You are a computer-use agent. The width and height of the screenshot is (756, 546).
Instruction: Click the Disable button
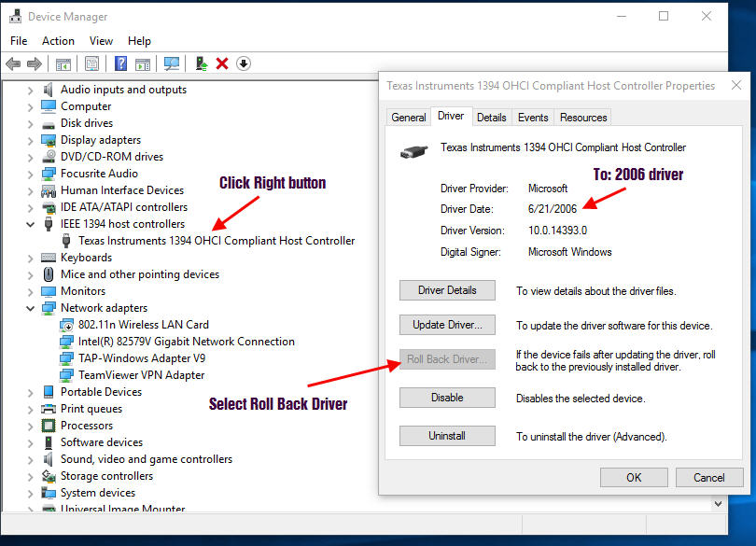(x=447, y=398)
